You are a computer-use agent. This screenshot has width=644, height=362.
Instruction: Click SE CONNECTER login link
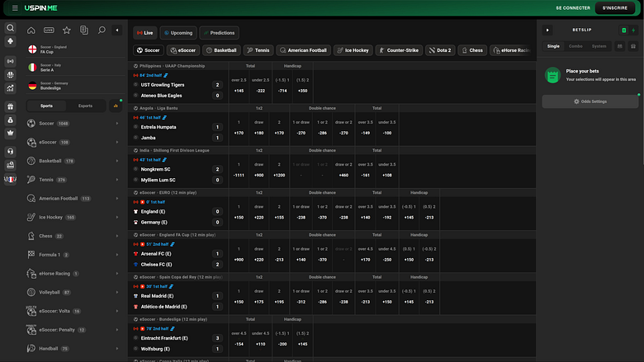pos(573,7)
